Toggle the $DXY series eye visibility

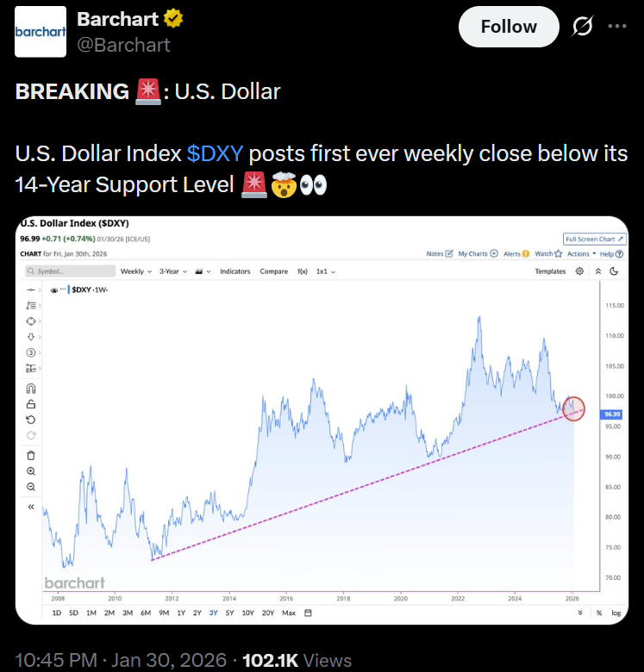tap(54, 291)
